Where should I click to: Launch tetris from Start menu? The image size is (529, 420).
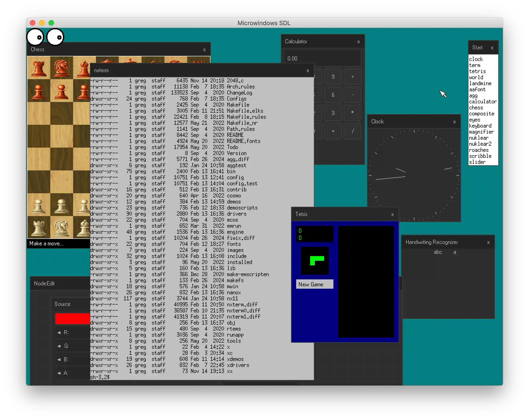tap(477, 71)
